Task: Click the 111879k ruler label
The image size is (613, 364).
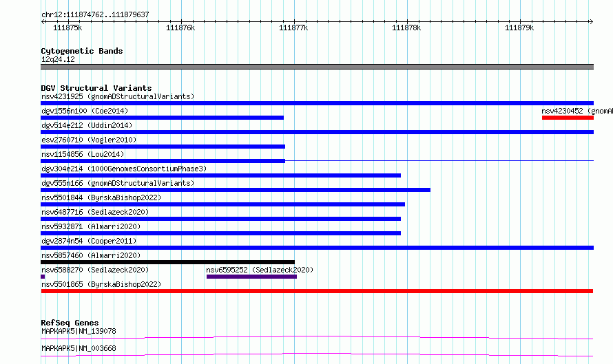Action: click(519, 28)
